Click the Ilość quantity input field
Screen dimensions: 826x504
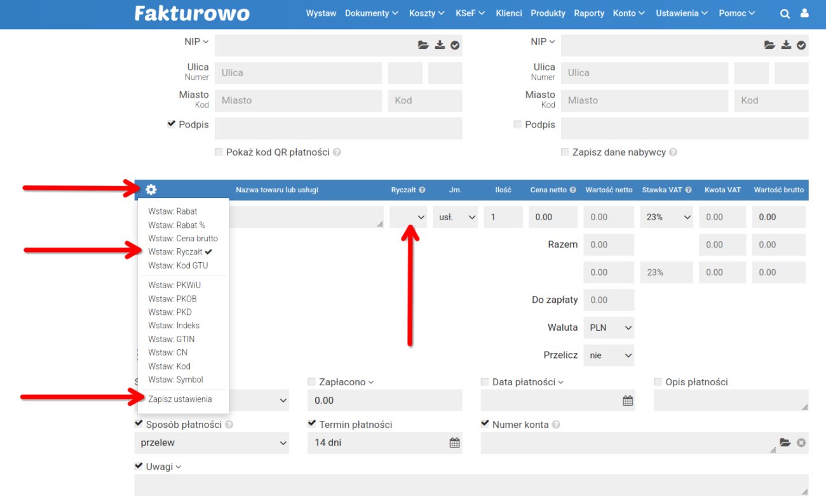[x=503, y=217]
